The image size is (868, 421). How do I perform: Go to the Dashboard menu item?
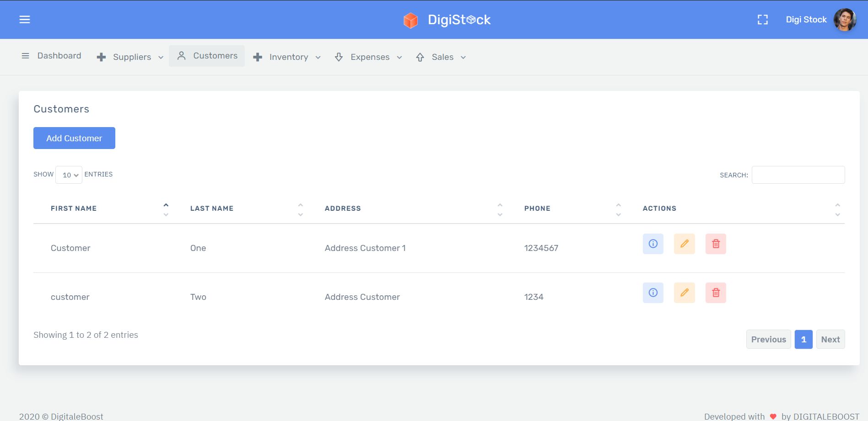(x=51, y=56)
